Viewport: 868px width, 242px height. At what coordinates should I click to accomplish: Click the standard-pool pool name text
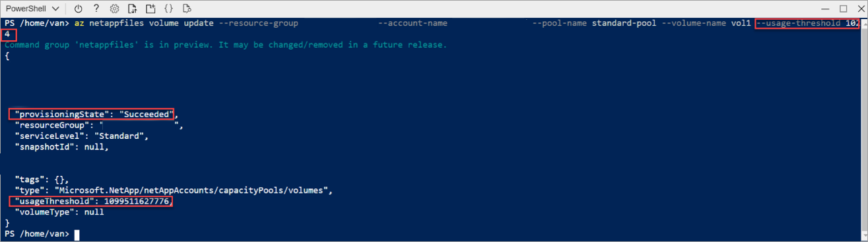point(624,23)
